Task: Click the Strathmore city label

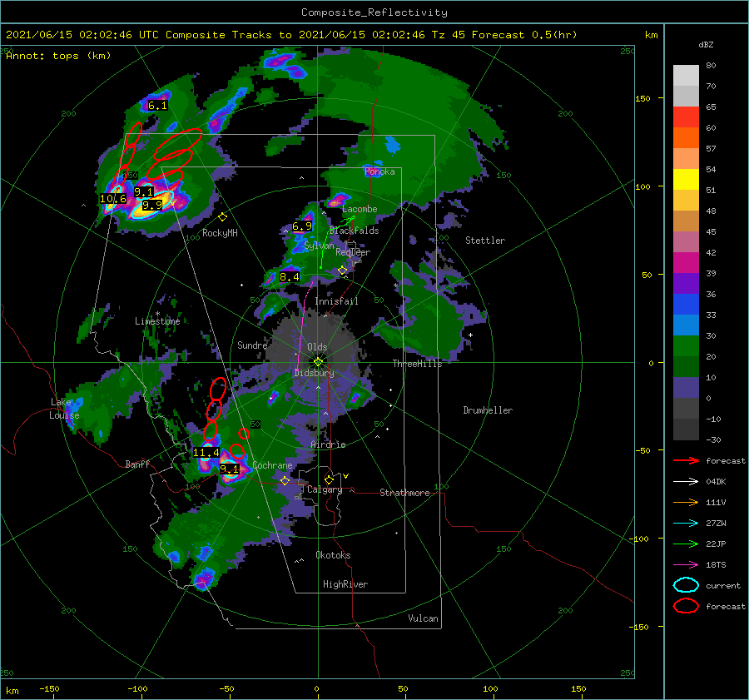Action: pyautogui.click(x=404, y=493)
